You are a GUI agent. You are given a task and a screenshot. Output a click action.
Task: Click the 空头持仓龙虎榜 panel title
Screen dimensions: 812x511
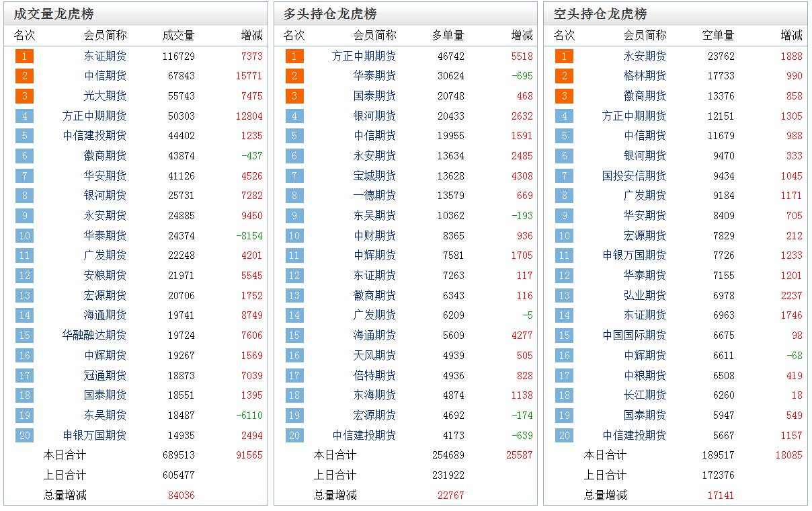tap(600, 14)
